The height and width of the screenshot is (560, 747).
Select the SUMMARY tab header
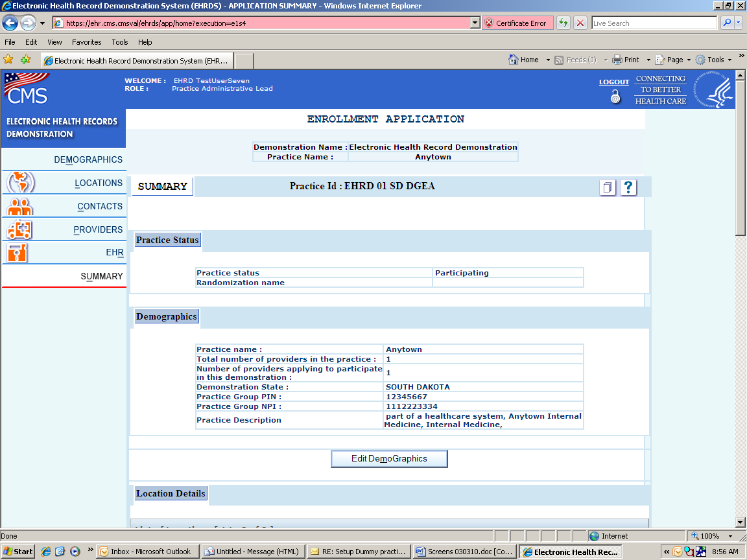[163, 186]
